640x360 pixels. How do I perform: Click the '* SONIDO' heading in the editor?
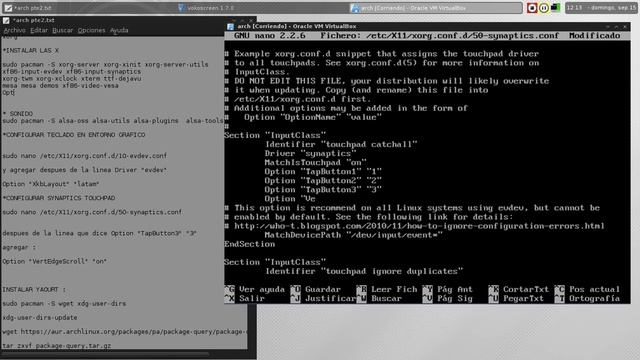pyautogui.click(x=18, y=113)
